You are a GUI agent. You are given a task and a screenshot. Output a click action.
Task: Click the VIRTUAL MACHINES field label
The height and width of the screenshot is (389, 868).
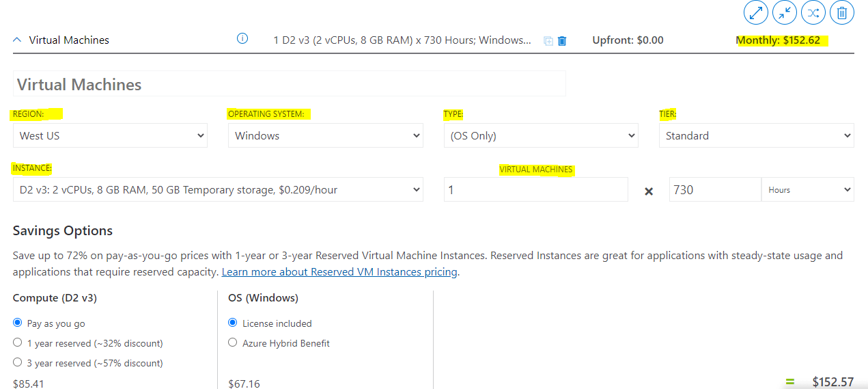[536, 170]
